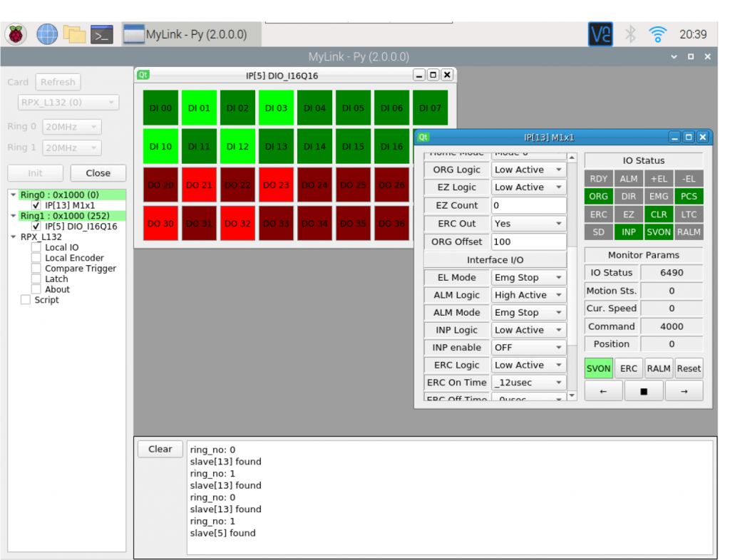Click the EZ status indicator

click(x=629, y=214)
